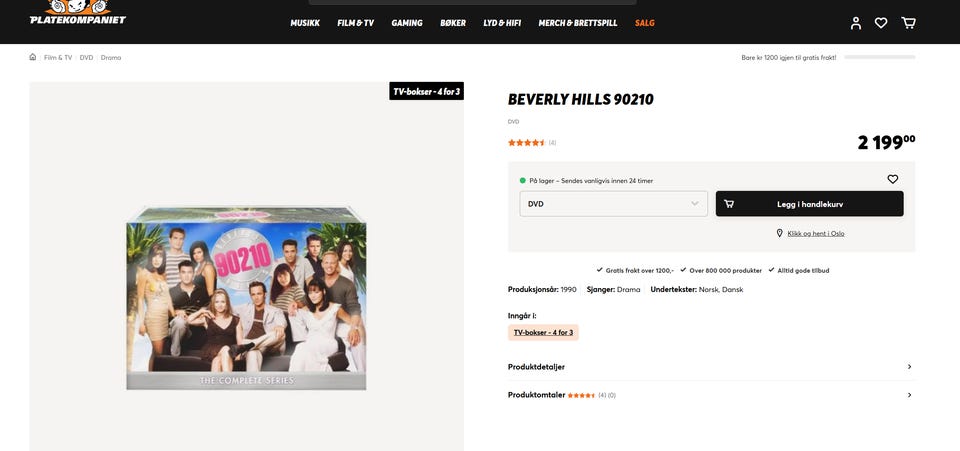This screenshot has width=960, height=451.
Task: Click the Gratis frakt over 1200,- text
Action: point(640,270)
